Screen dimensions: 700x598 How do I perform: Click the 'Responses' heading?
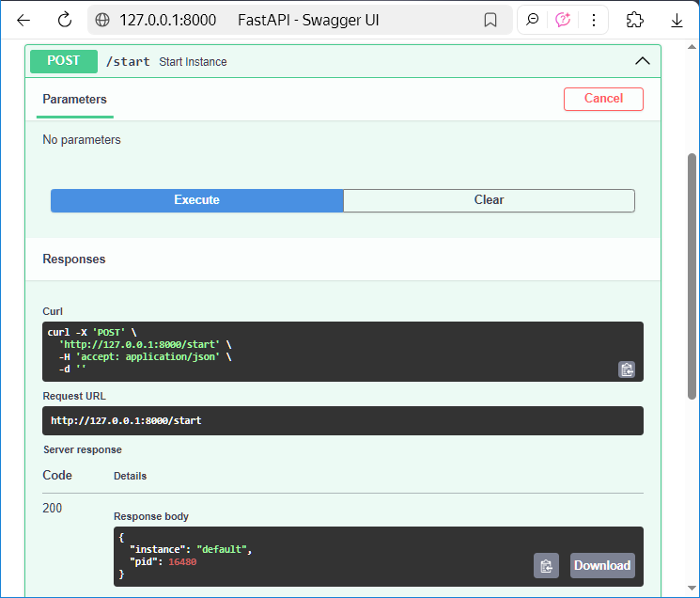(74, 259)
